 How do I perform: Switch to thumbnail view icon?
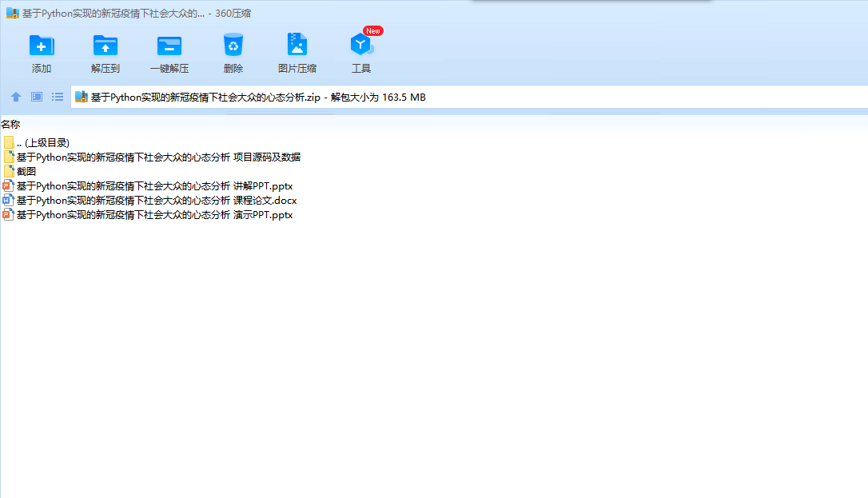(x=37, y=97)
